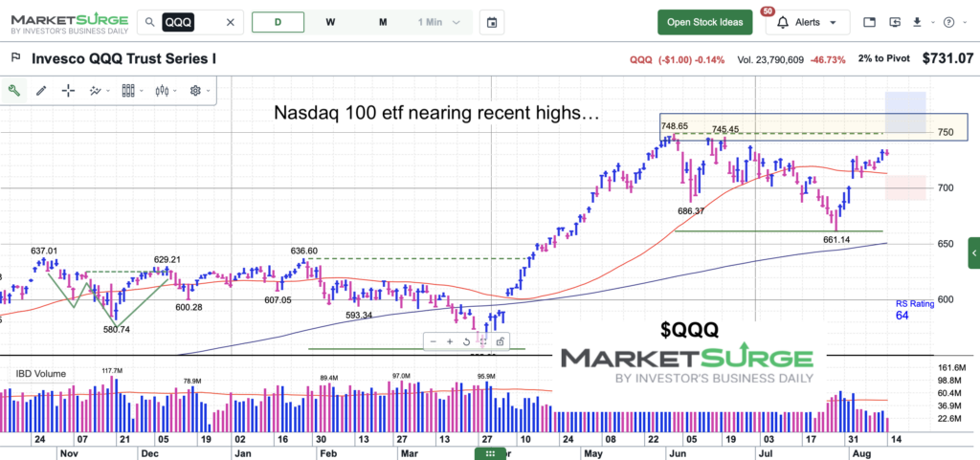Click the reset zoom circular arrow icon
Screen dimensions: 980x460
click(466, 341)
